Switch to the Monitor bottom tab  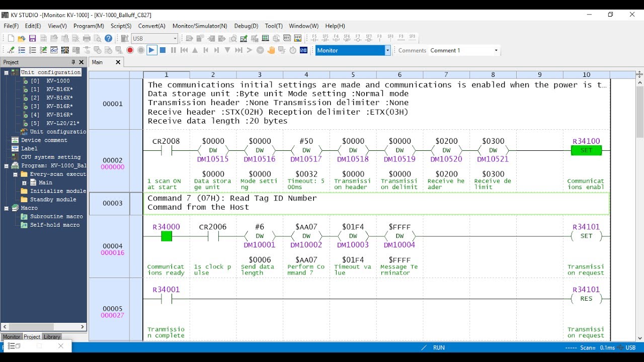coord(12,337)
